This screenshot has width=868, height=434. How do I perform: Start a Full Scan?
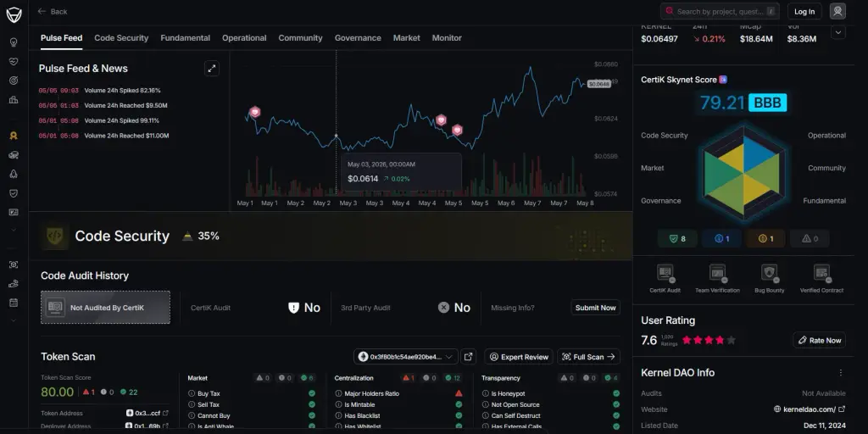click(x=588, y=357)
